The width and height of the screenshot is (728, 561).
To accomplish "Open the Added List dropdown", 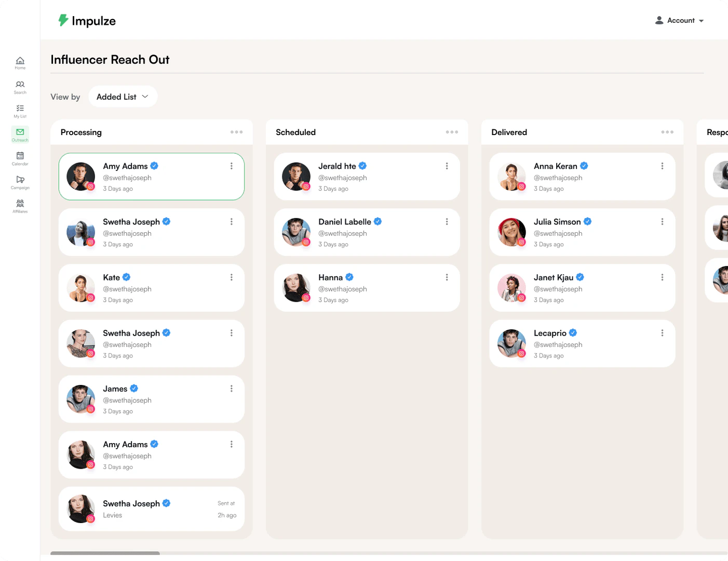I will pos(123,96).
